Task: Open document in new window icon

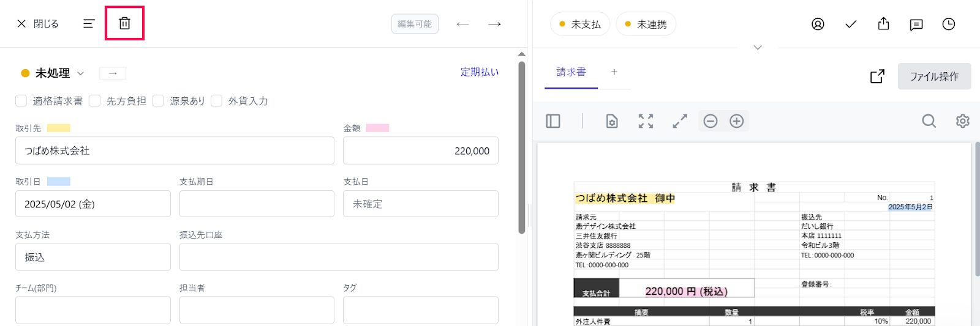Action: 877,76
